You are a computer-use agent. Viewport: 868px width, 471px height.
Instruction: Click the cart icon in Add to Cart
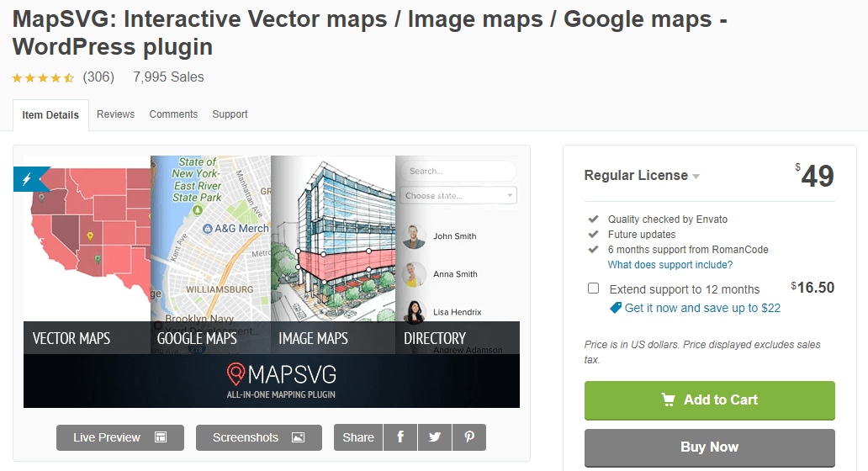(668, 400)
